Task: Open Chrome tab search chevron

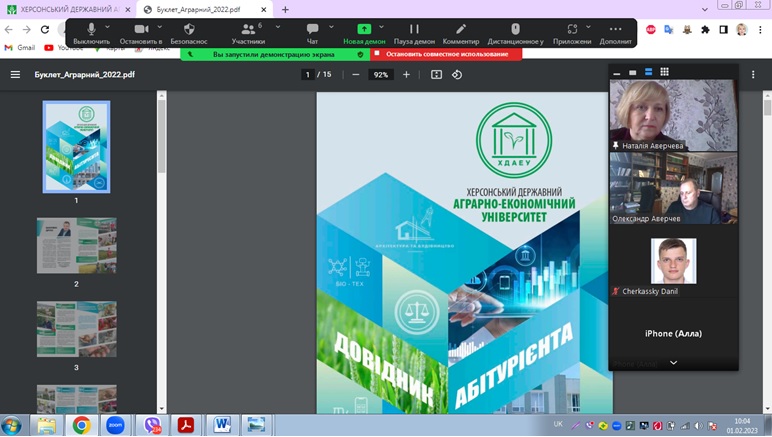Action: point(705,9)
